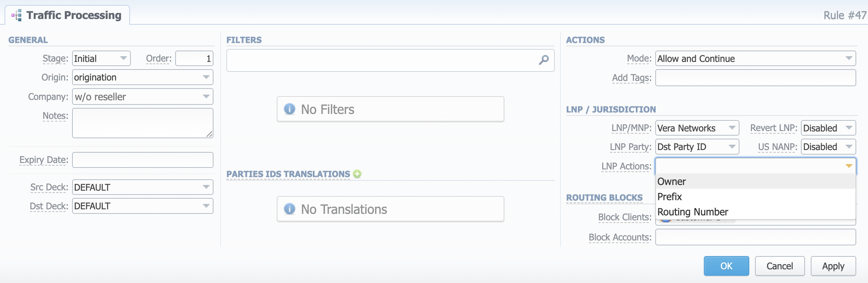Click the Add Tags input field
Screen dimensions: 868x283
[755, 78]
